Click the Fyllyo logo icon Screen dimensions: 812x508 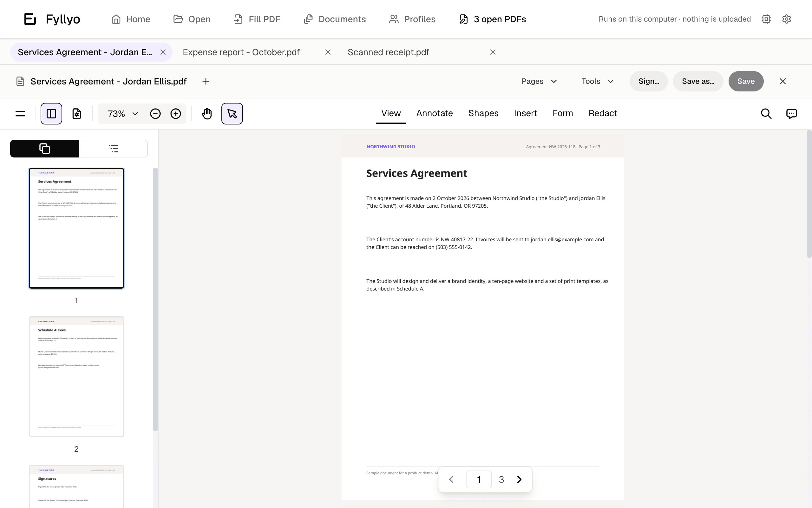click(30, 19)
